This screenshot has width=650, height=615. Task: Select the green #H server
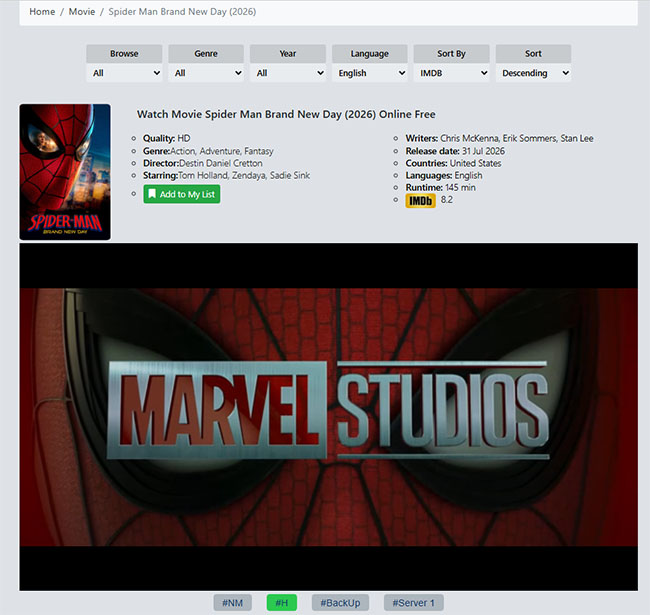[x=282, y=603]
